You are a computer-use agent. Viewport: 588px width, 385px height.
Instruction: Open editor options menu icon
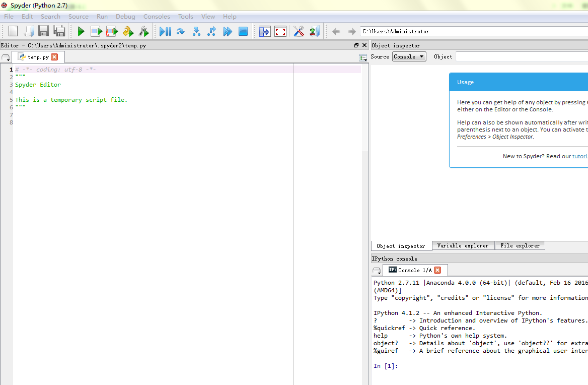(362, 58)
